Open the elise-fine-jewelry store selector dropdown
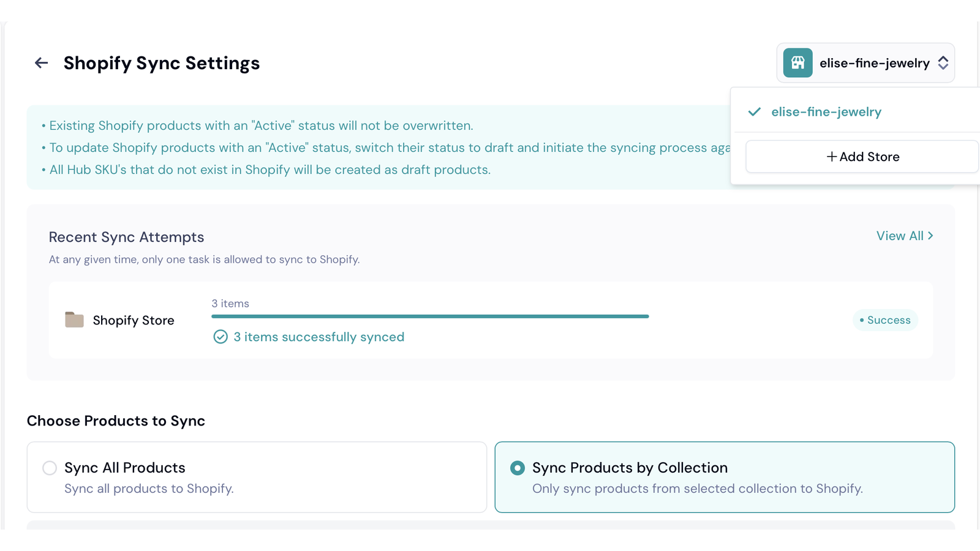Viewport: 980px width, 551px height. 865,63
